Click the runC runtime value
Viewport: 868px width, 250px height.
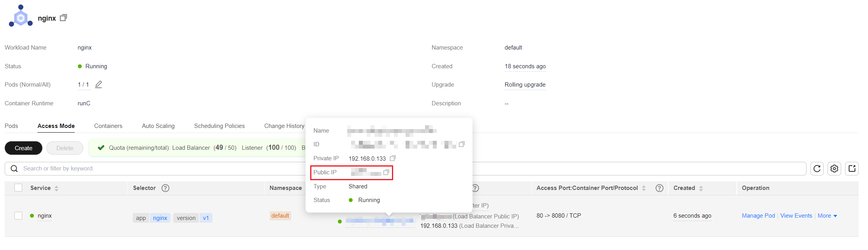pos(84,103)
